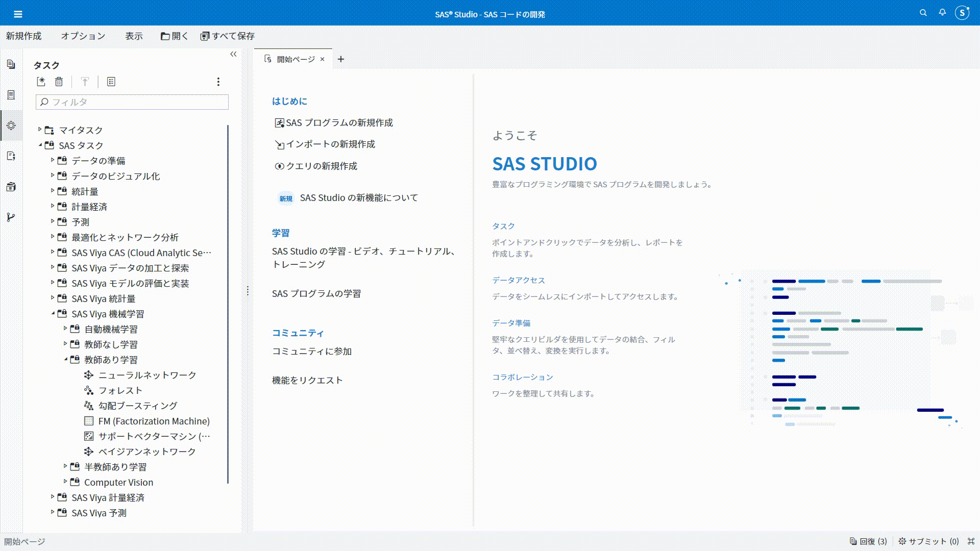This screenshot has width=980, height=551.
Task: Click the search icon in the top bar
Action: (x=923, y=13)
